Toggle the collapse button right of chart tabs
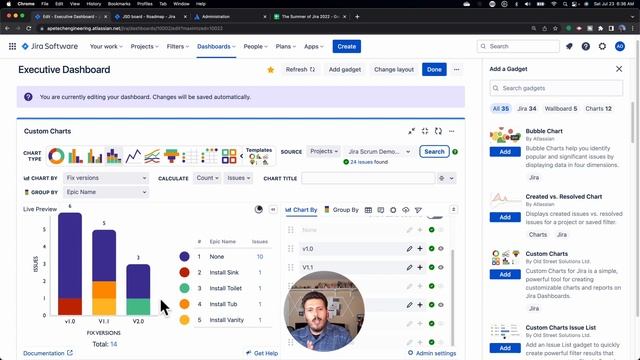640x360 pixels. point(453,209)
